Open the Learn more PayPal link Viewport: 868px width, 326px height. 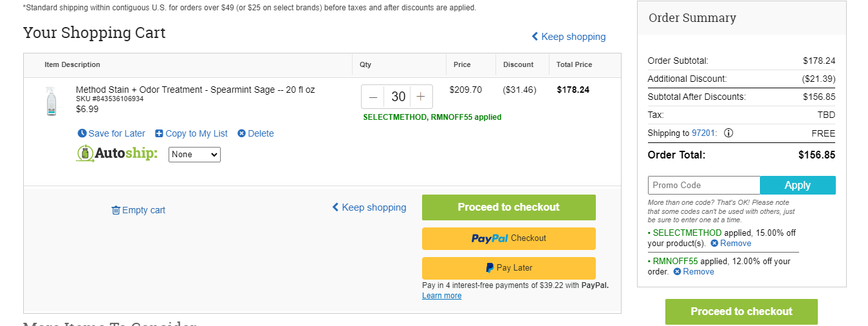click(x=441, y=296)
